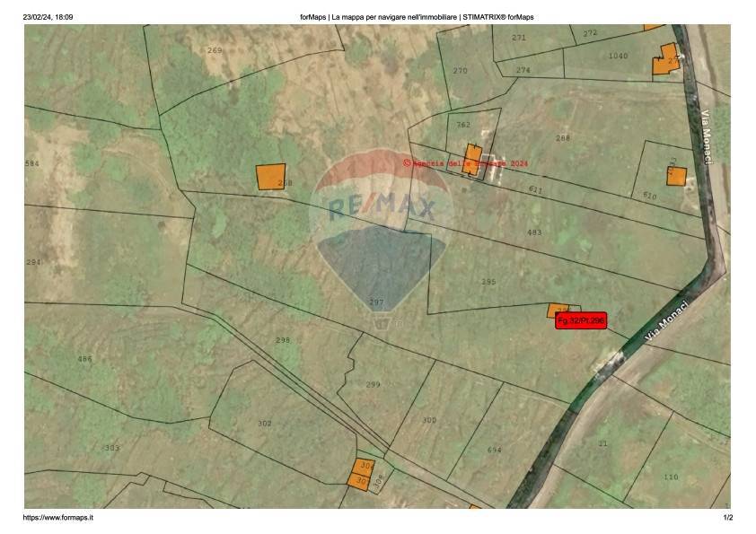Image resolution: width=756 pixels, height=534 pixels.
Task: Click parcel number 303
Action: click(112, 448)
